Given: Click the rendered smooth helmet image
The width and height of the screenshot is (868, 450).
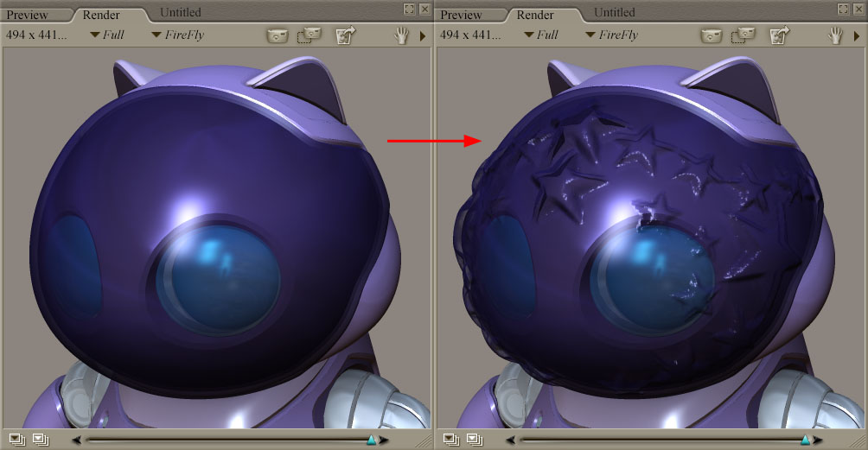Looking at the screenshot, I should click(x=217, y=238).
